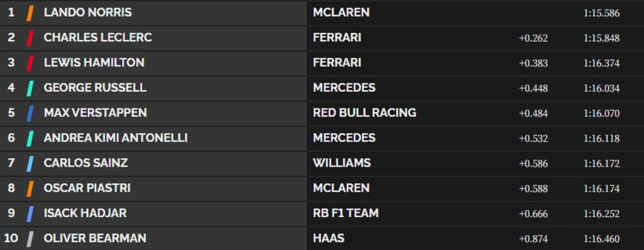The image size is (644, 250).
Task: Click the +0.874 gap for Bearman
Action: point(533,239)
